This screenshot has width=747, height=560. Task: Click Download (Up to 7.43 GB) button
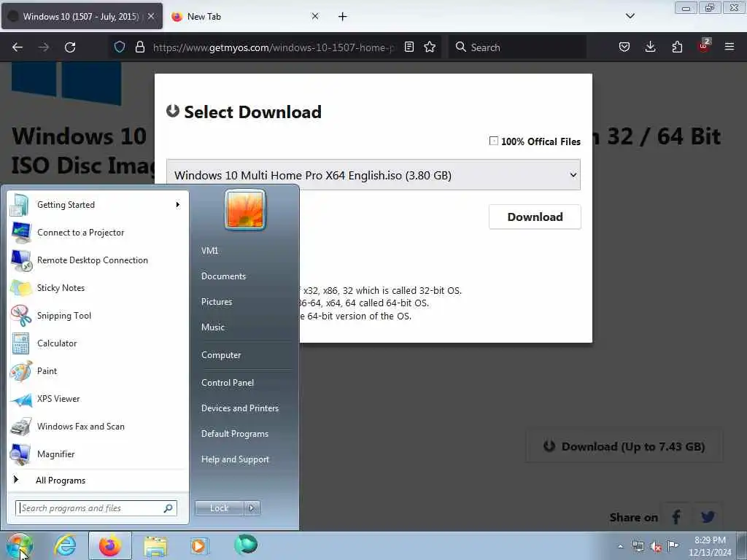[624, 447]
